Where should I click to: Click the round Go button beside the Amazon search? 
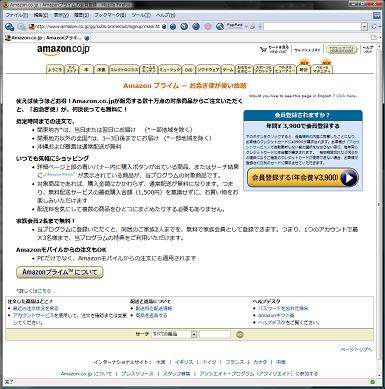coord(239,334)
